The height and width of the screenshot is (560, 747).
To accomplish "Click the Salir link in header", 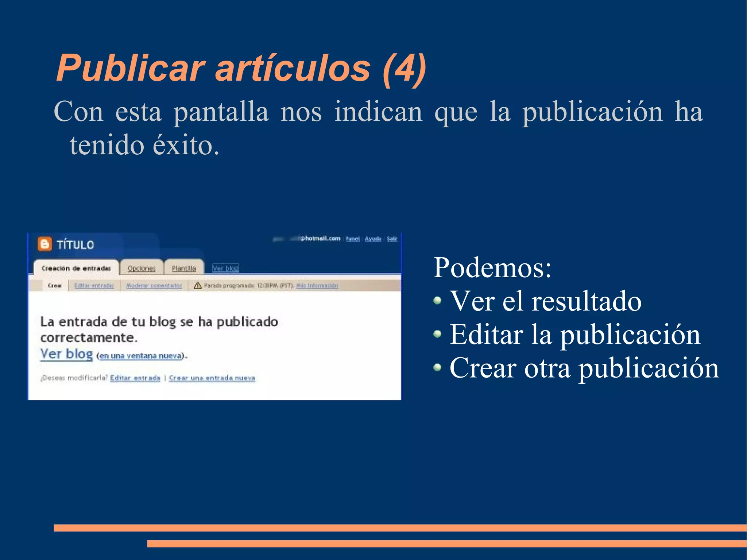I will pos(392,239).
